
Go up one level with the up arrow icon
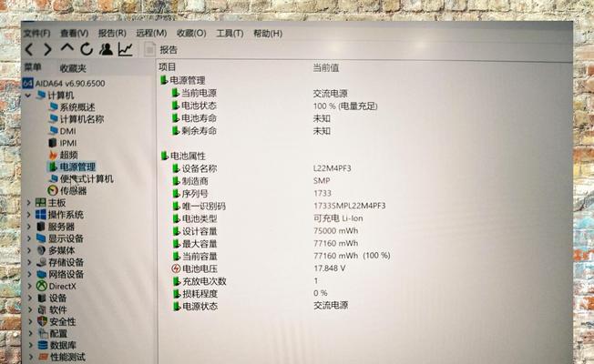(67, 48)
